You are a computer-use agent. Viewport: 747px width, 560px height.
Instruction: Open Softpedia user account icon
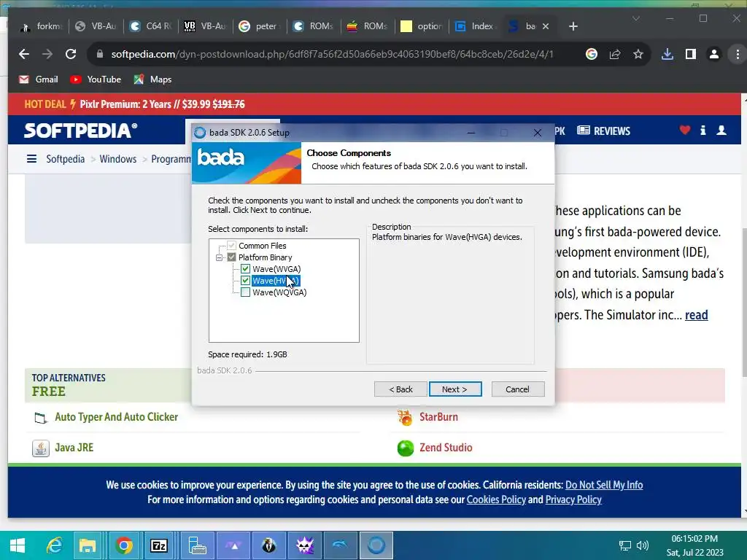point(721,130)
